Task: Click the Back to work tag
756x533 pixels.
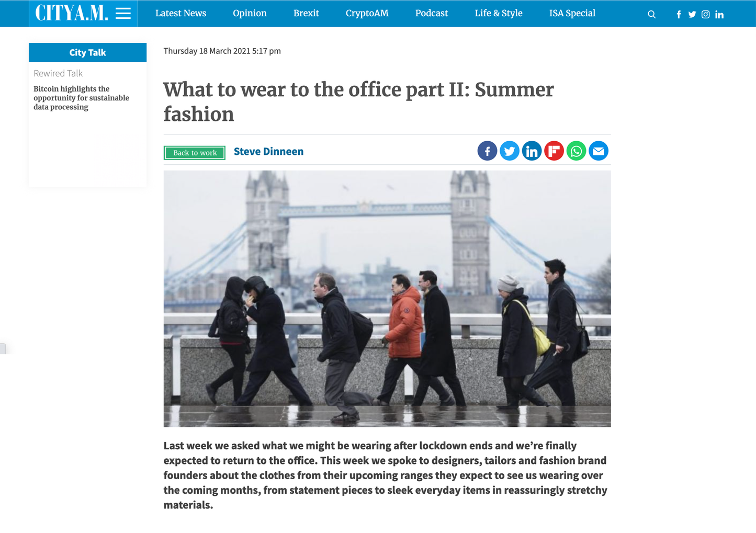Action: pos(195,153)
